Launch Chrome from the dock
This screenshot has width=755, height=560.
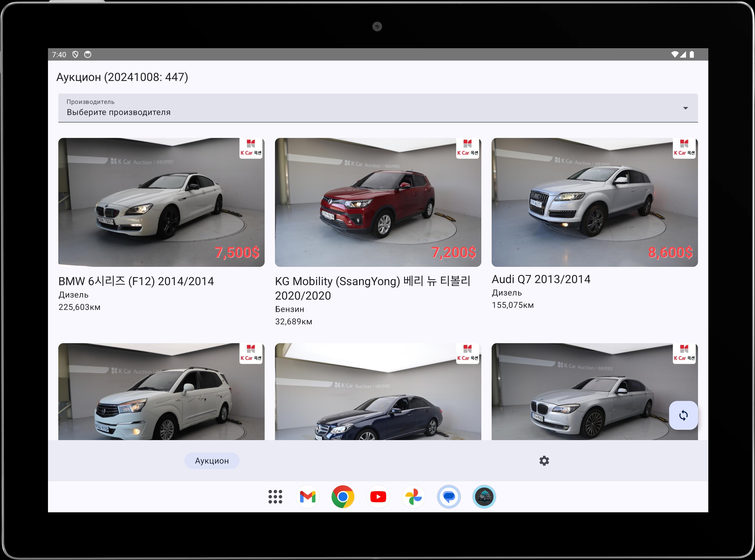pos(343,497)
